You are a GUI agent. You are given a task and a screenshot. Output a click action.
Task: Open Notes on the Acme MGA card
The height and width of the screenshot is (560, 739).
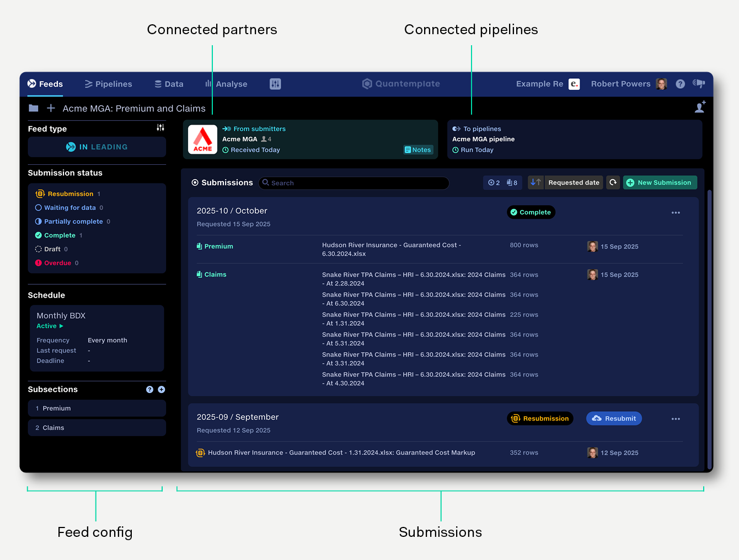tap(417, 149)
